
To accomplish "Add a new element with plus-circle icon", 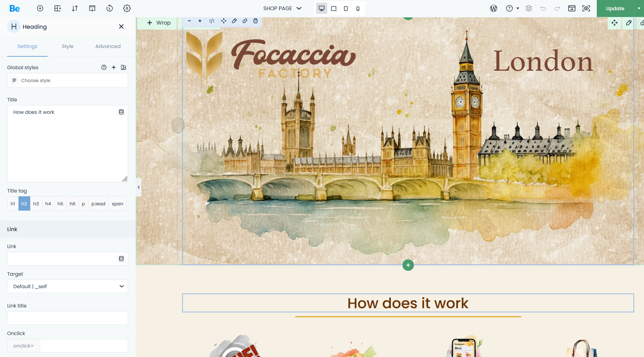I will pyautogui.click(x=40, y=8).
